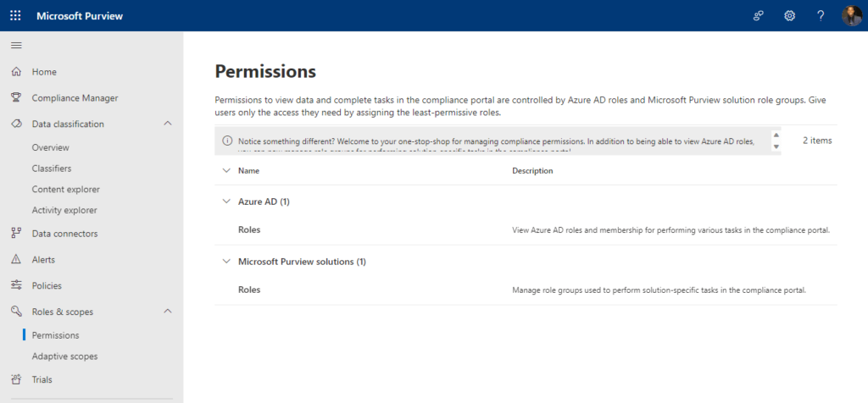Click the Compliance Manager trophy icon
Screen dimensions: 868x403
click(16, 98)
